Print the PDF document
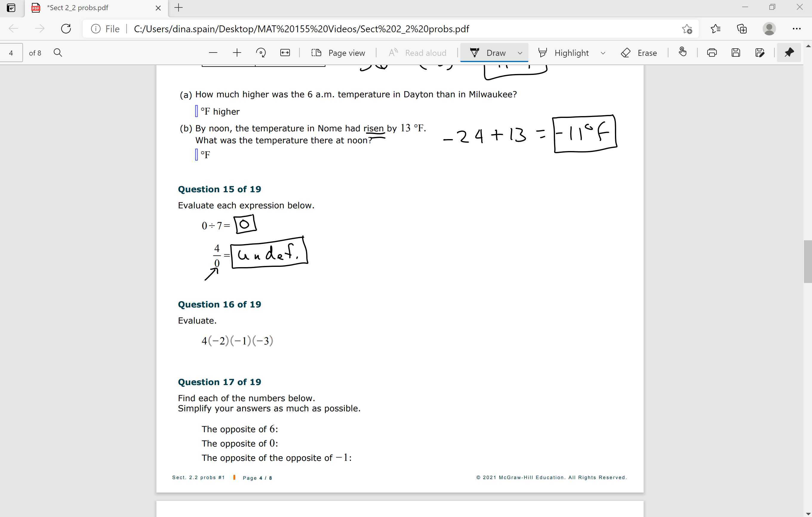 [711, 53]
